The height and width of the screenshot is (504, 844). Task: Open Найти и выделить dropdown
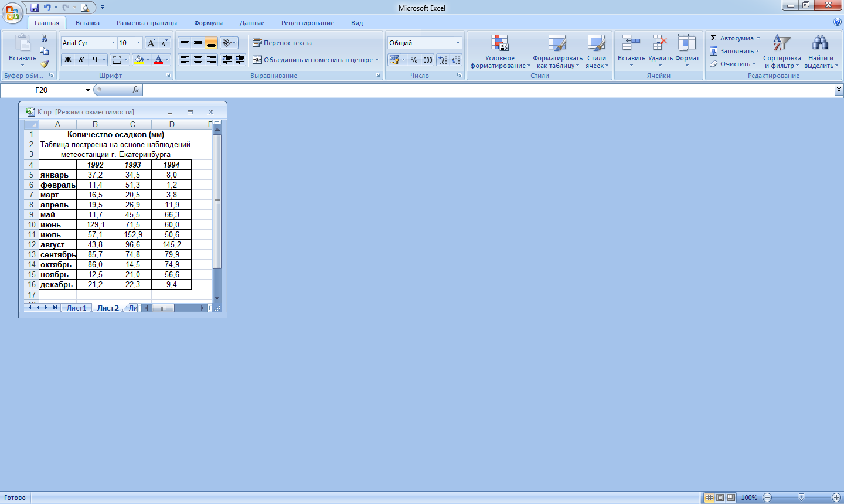tap(821, 52)
